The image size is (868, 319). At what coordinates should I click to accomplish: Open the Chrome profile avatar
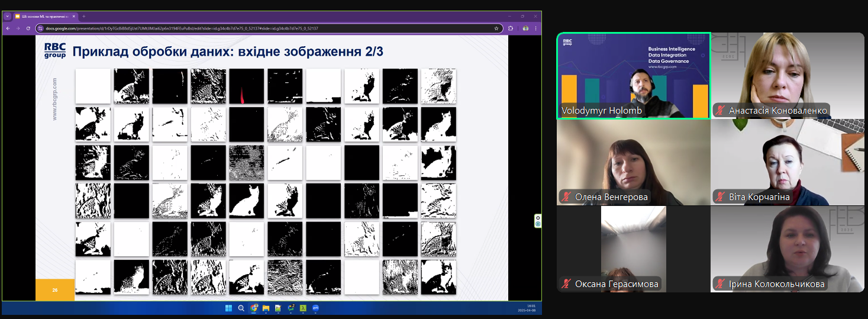pyautogui.click(x=525, y=28)
